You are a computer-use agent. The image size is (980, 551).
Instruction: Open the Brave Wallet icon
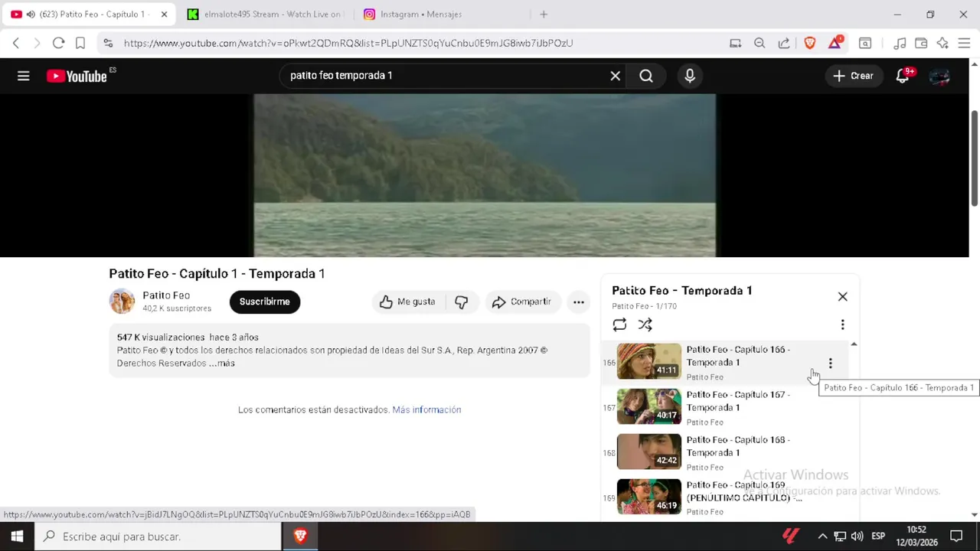coord(921,43)
